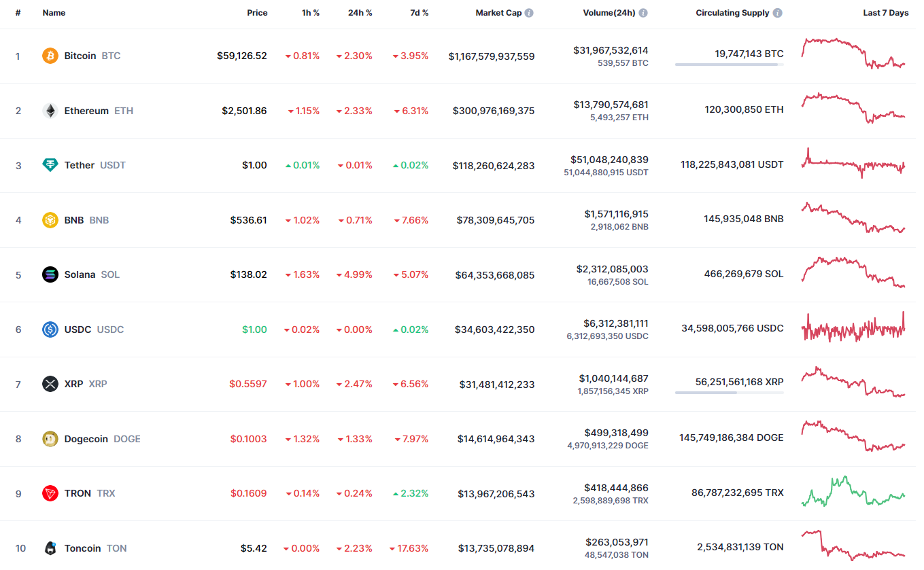
Task: Open the Market Cap info tooltip icon
Action: point(529,13)
